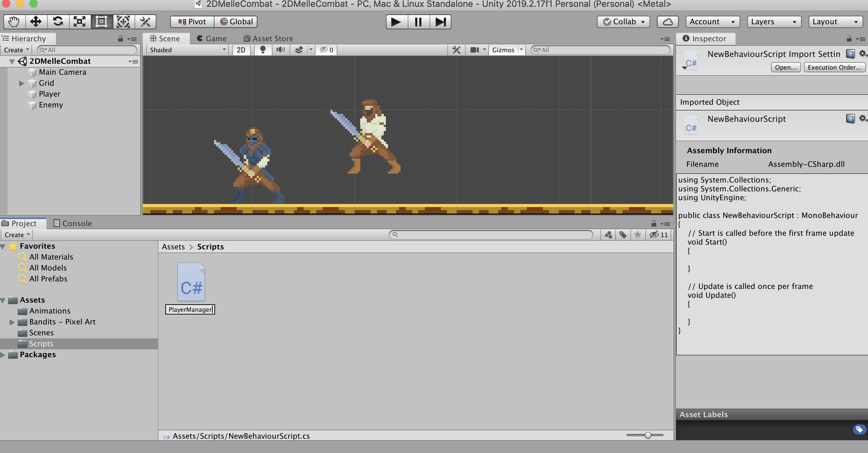
Task: Collapse the Favorites section
Action: pyautogui.click(x=3, y=246)
